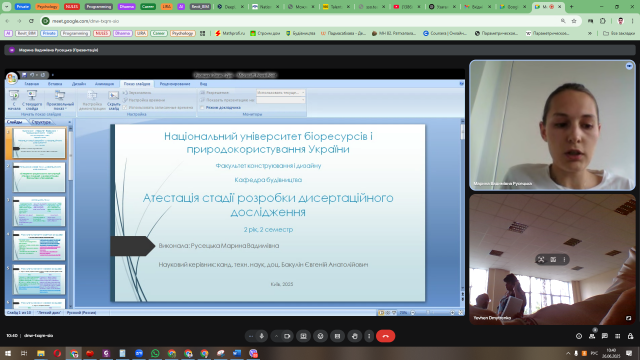Click the second overlay icon on video tile

pos(553,259)
